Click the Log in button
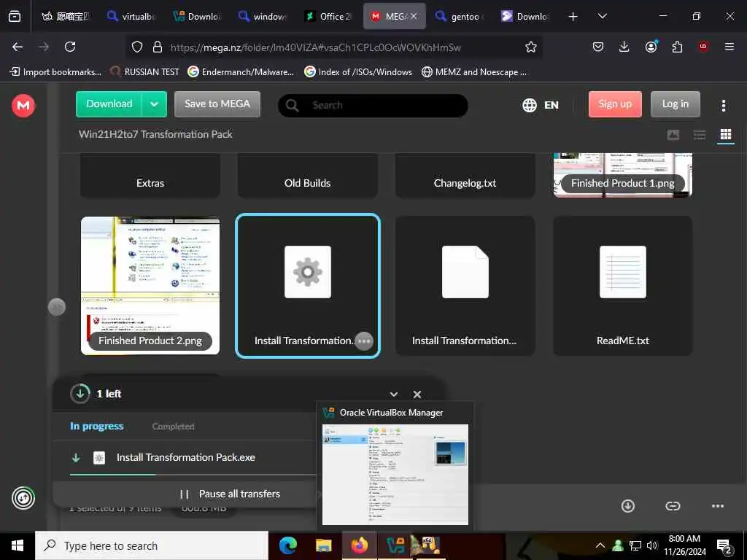Image resolution: width=747 pixels, height=560 pixels. (x=675, y=104)
